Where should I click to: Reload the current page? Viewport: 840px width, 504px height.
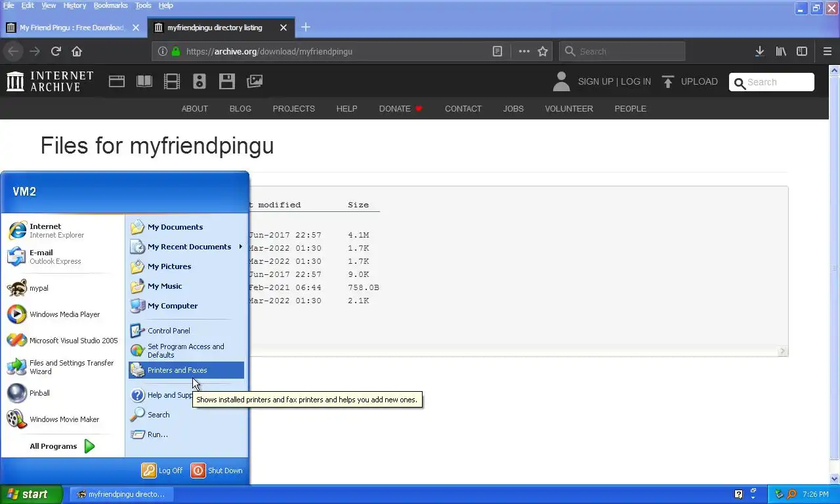[x=56, y=51]
